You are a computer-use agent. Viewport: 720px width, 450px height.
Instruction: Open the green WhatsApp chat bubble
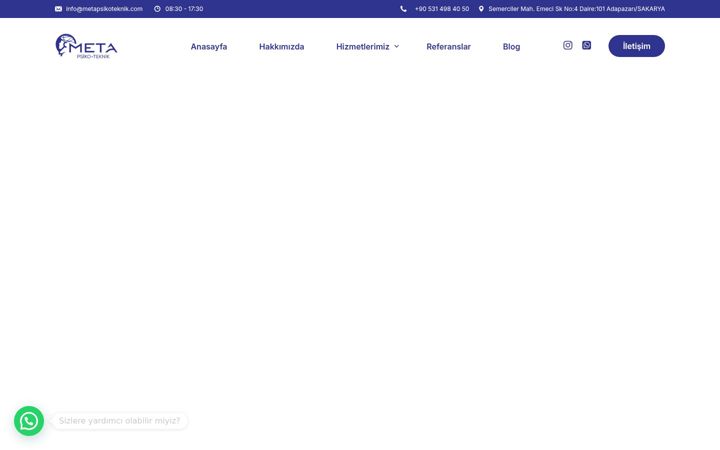click(29, 421)
